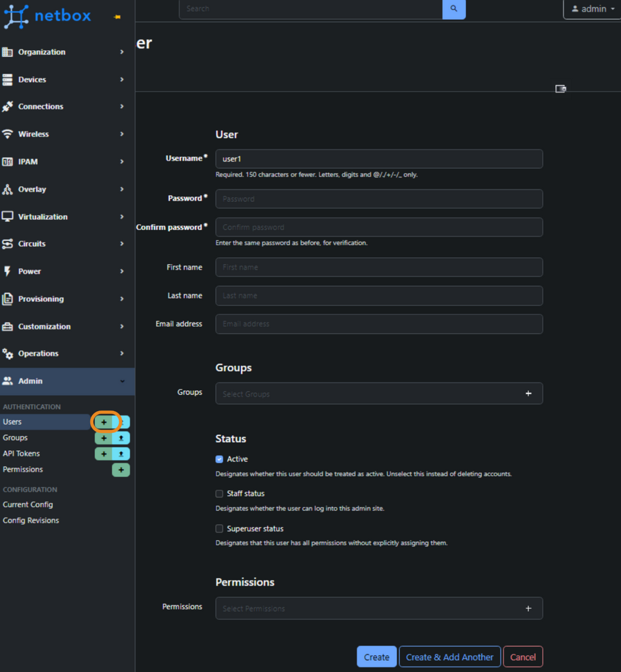Click the import icon next to Groups

(120, 438)
